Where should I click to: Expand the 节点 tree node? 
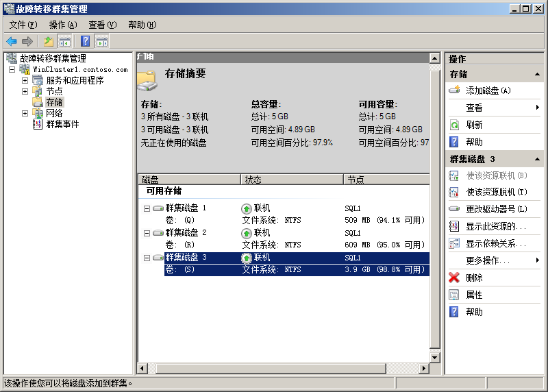coord(25,91)
